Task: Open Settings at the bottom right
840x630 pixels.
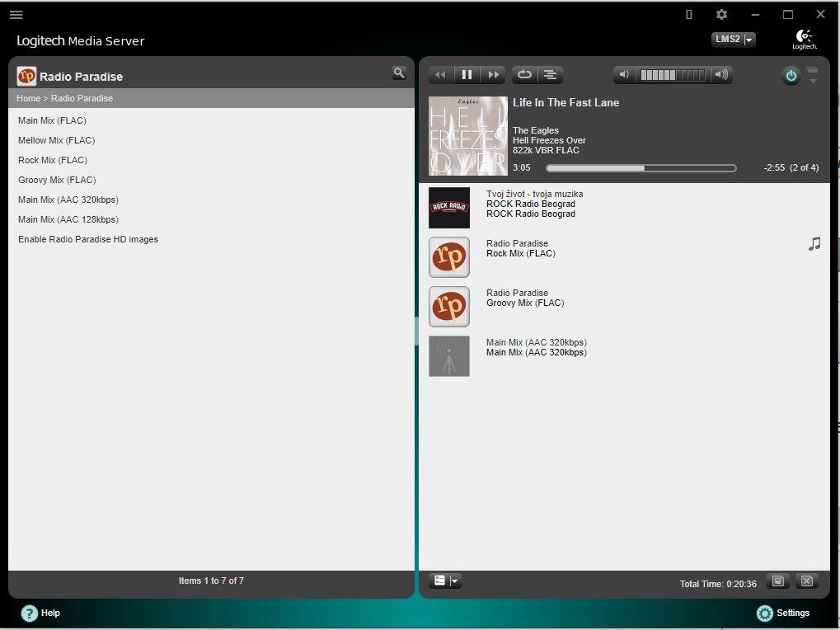Action: [x=783, y=613]
